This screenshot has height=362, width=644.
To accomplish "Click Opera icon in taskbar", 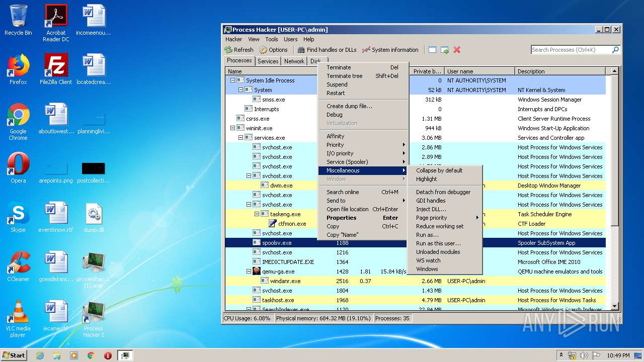I will [x=108, y=355].
